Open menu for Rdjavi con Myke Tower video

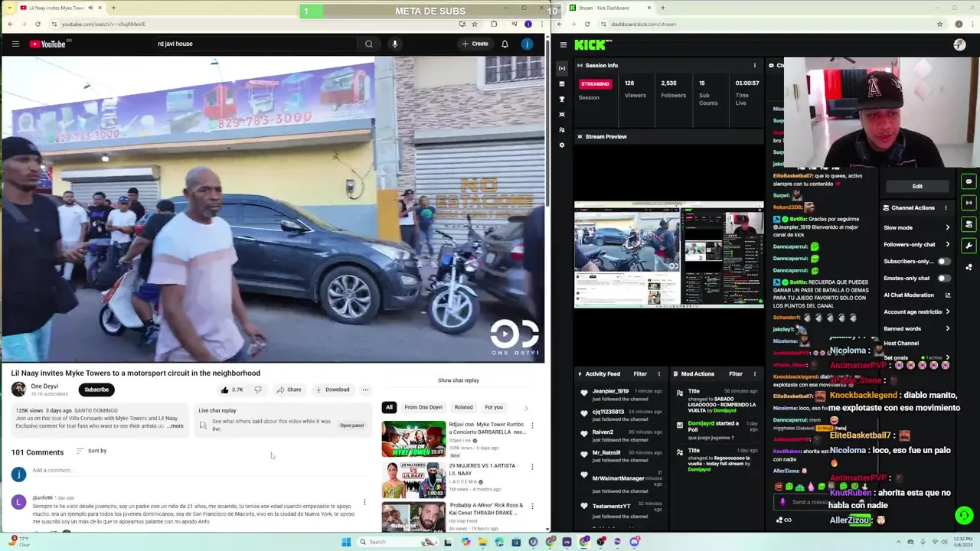pyautogui.click(x=532, y=425)
